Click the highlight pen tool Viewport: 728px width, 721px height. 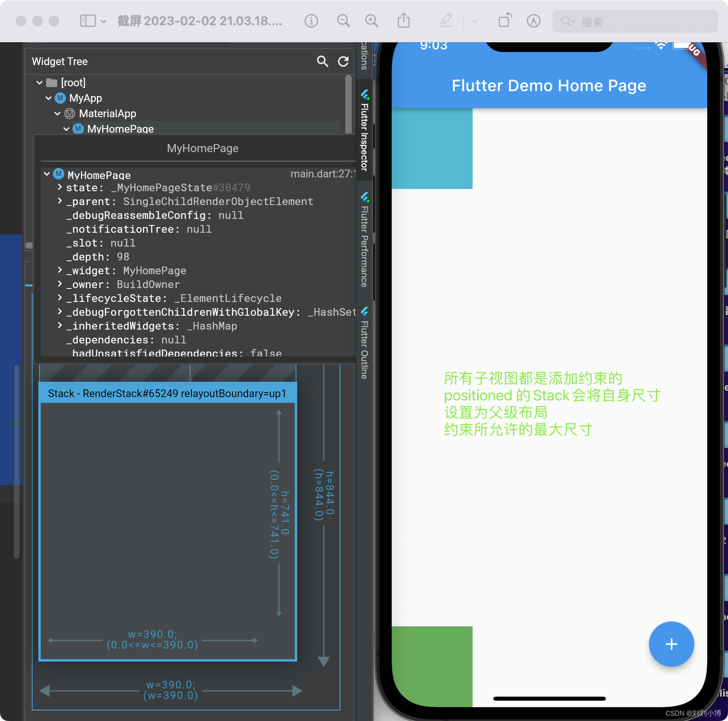[446, 20]
